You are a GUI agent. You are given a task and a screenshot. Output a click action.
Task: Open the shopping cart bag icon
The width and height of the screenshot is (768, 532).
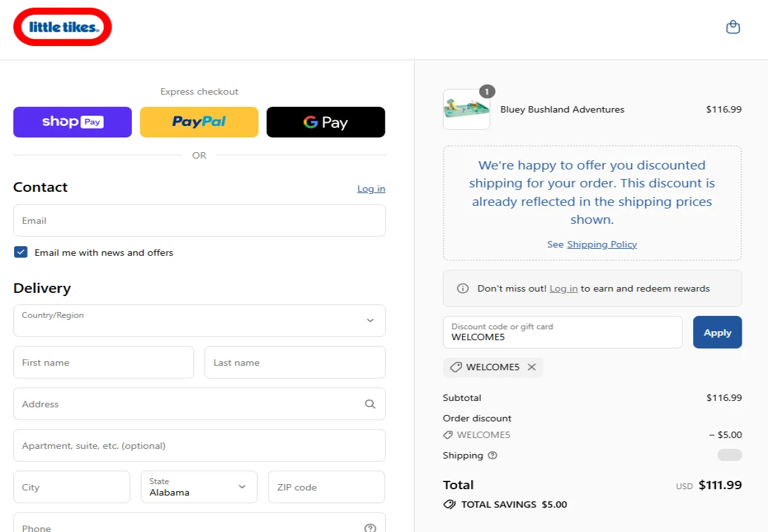click(733, 27)
